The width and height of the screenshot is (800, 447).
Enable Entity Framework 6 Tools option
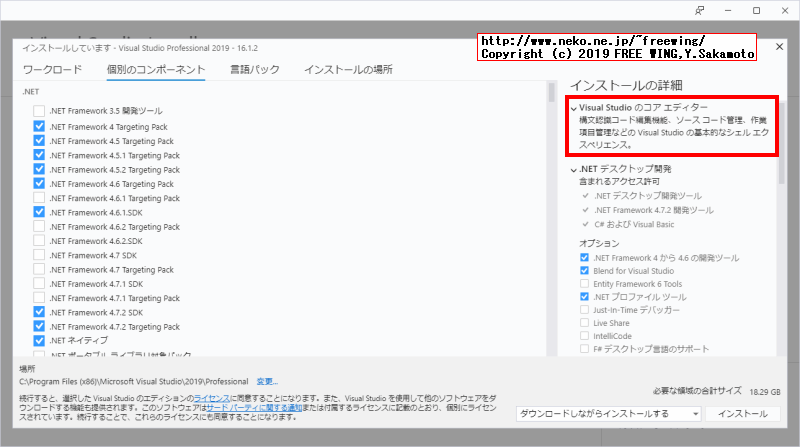[x=584, y=284]
